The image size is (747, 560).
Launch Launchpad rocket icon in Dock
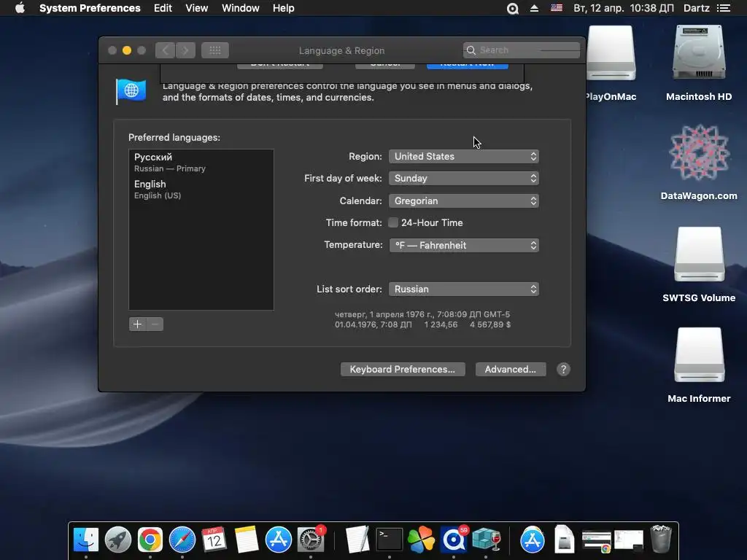(118, 540)
